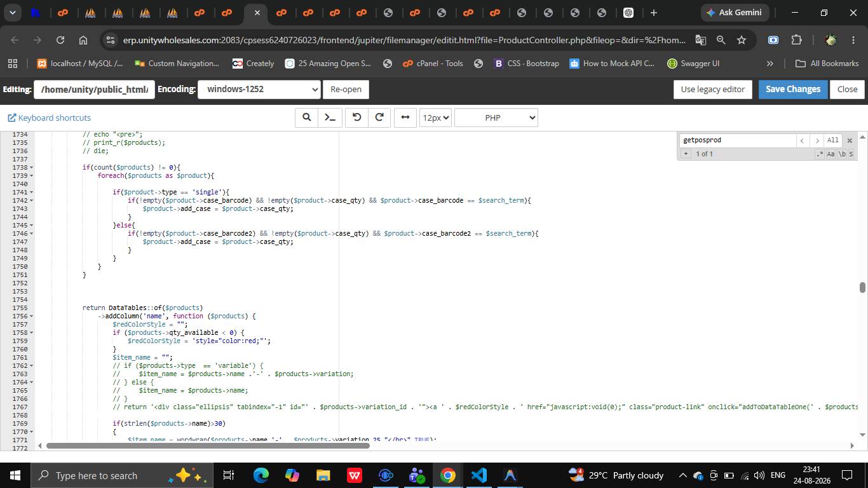Click the editor horizontal scrollbar thumb
The height and width of the screenshot is (488, 868).
[208, 445]
